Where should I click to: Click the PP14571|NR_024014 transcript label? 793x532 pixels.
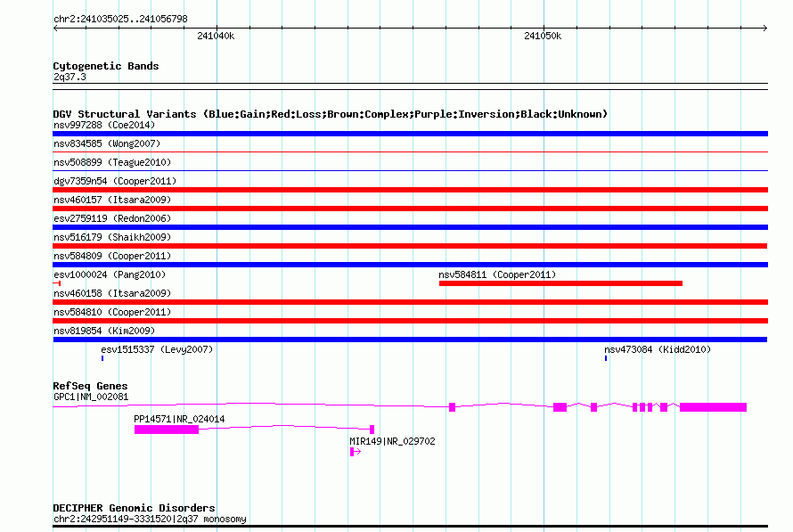tap(179, 419)
